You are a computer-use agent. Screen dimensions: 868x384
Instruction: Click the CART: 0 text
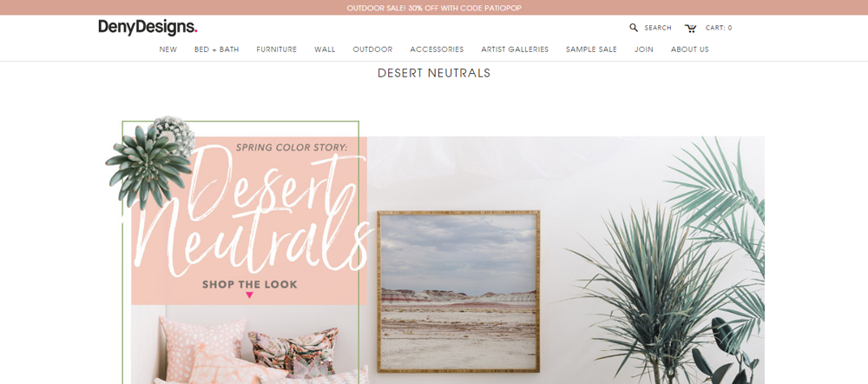pos(719,28)
